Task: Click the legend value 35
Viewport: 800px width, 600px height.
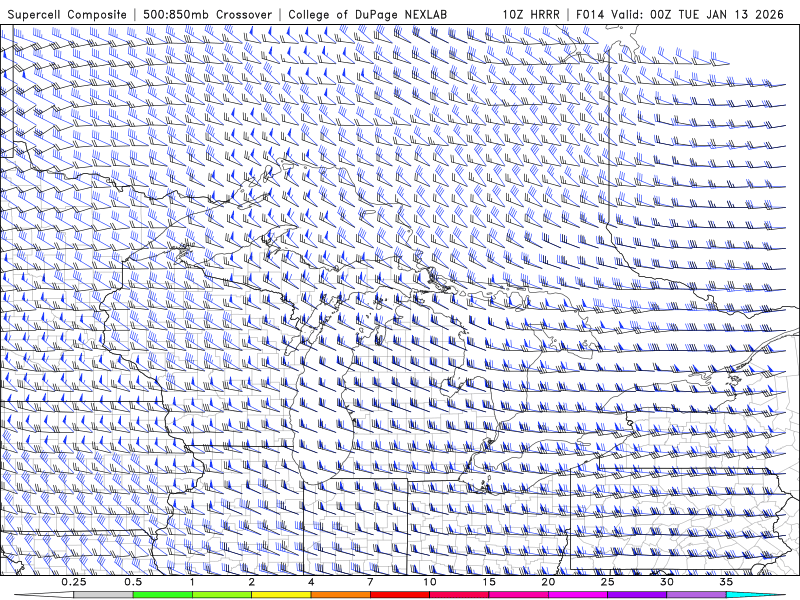Action: point(726,582)
